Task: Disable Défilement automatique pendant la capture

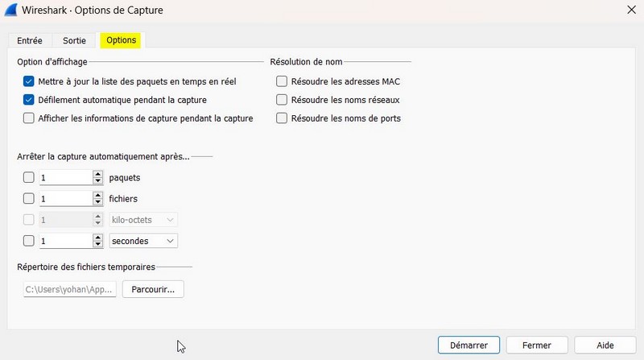Action: point(28,100)
